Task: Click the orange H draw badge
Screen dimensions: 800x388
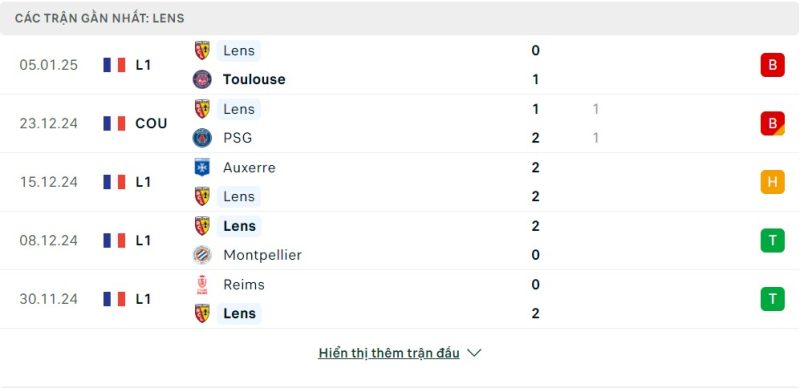Action: 772,182
